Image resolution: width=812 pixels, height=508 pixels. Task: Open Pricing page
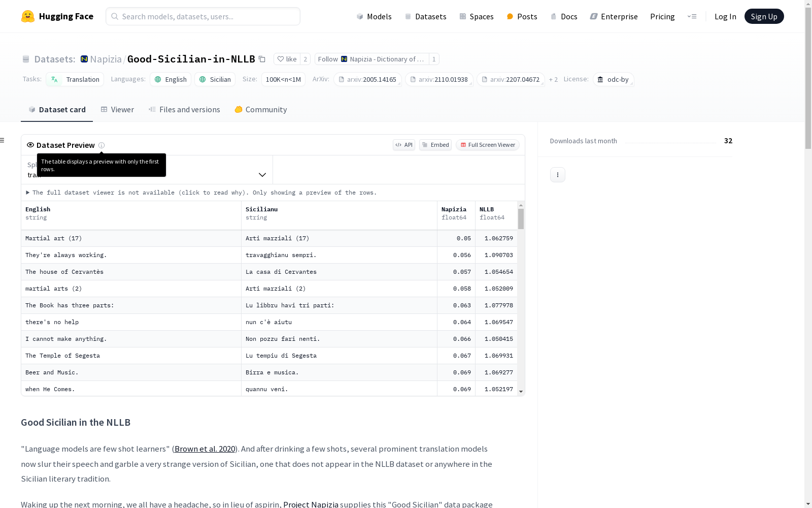pyautogui.click(x=662, y=16)
